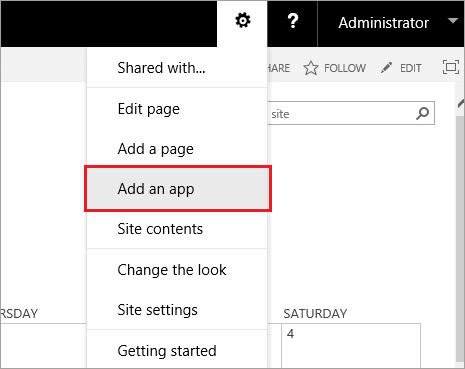Open Site settings

click(x=177, y=310)
